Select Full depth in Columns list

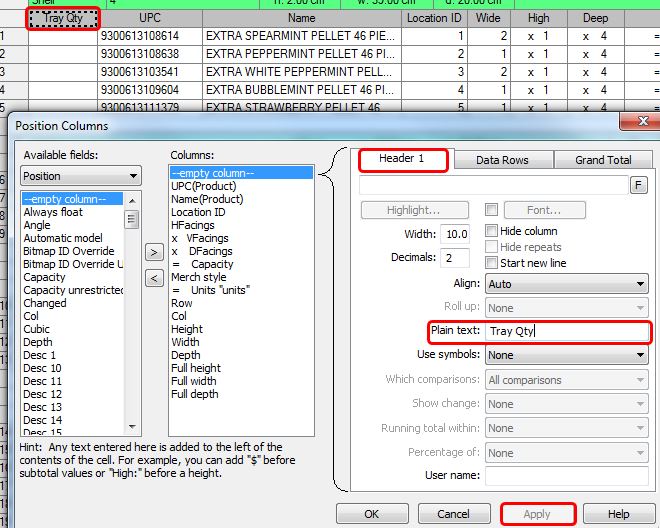[195, 395]
